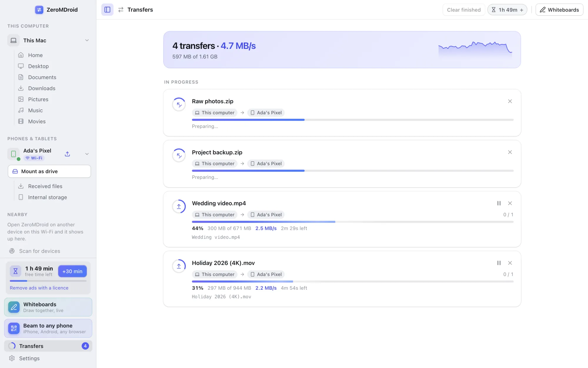
Task: Follow Remove ads with a licence link
Action: [39, 288]
